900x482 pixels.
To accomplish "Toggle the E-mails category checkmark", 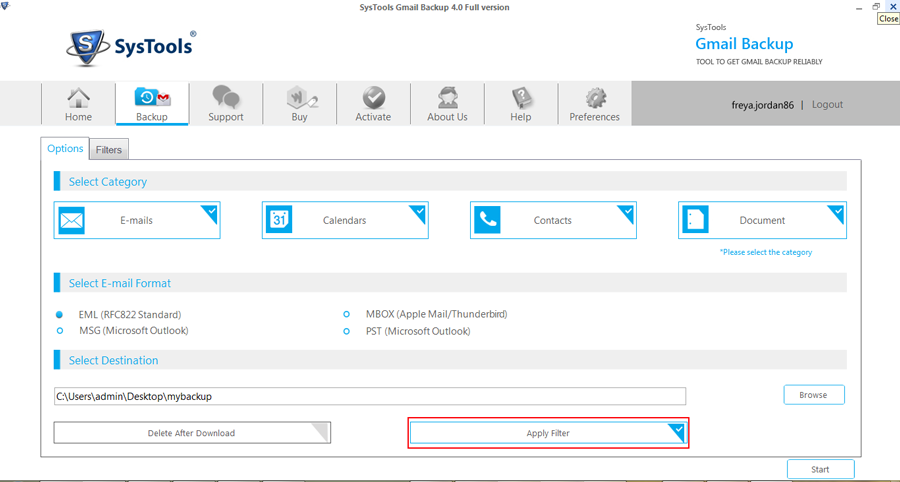I will [212, 212].
